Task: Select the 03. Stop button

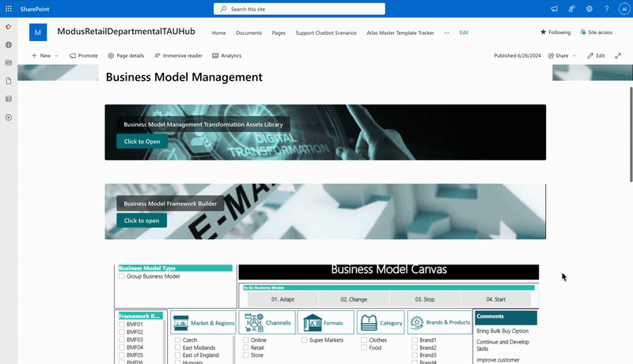Action: 425,299
